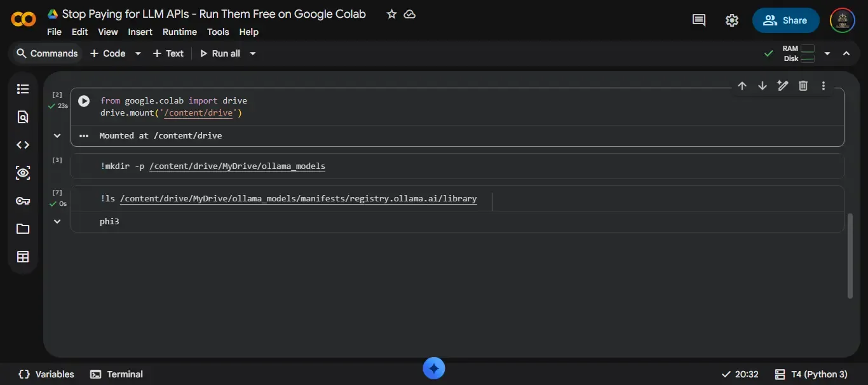
Task: Open the Gemini assistant button
Action: coord(434,368)
